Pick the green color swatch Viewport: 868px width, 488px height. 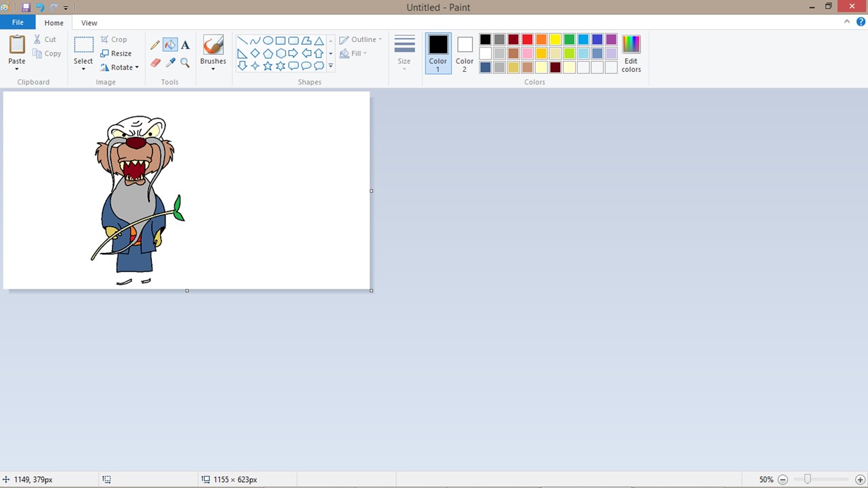570,39
